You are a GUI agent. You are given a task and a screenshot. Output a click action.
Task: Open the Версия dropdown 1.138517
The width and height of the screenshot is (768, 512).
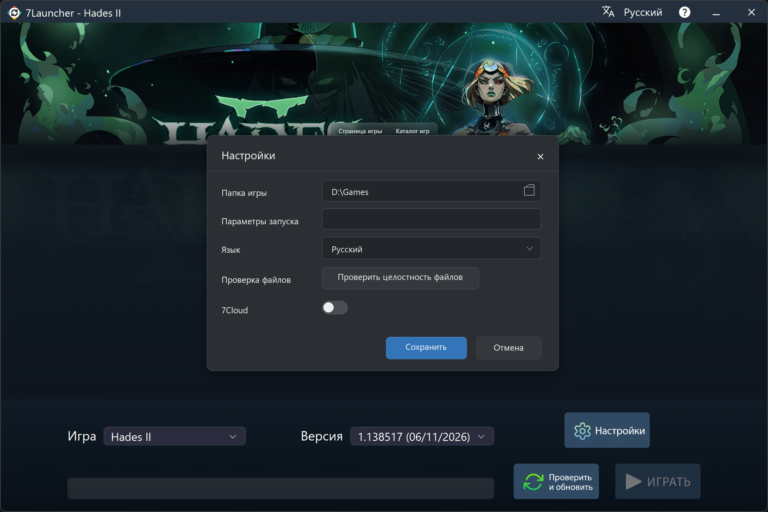422,436
